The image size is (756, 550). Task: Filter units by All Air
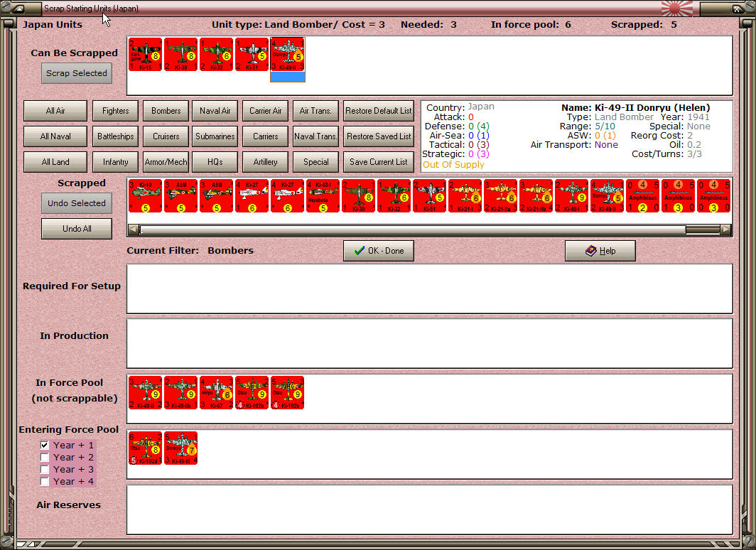click(x=55, y=111)
